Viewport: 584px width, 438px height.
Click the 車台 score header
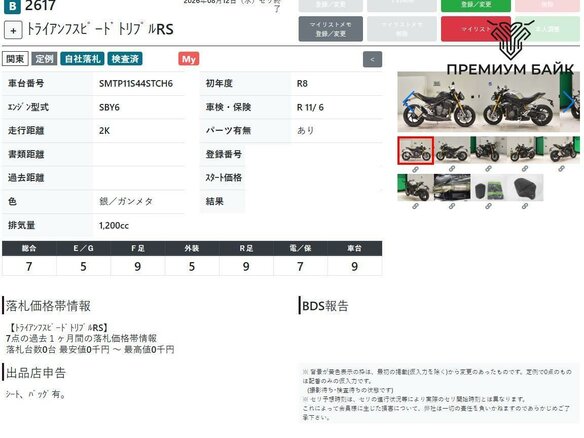pyautogui.click(x=354, y=248)
